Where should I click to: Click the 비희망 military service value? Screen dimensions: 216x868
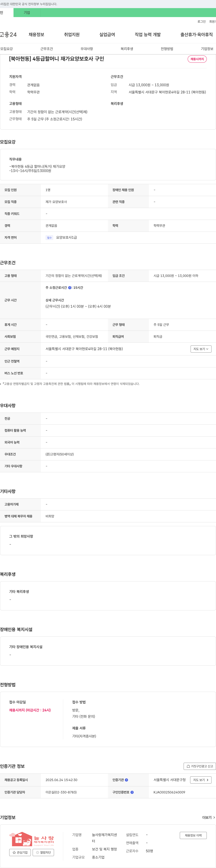pyautogui.click(x=50, y=516)
